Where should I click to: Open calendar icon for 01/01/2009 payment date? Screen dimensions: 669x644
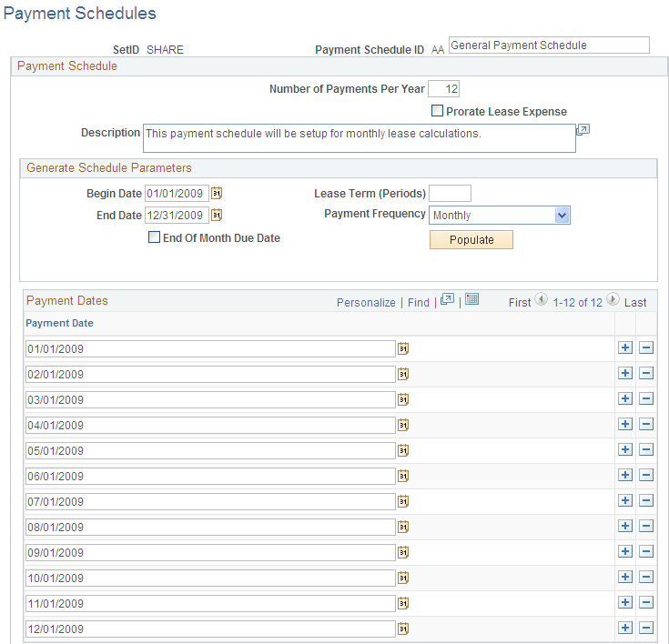point(403,348)
